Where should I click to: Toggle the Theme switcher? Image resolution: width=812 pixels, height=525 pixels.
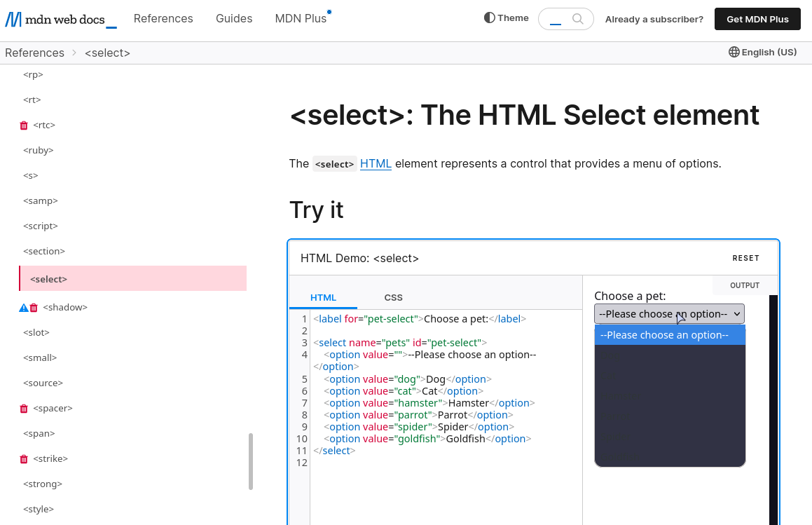coord(506,18)
